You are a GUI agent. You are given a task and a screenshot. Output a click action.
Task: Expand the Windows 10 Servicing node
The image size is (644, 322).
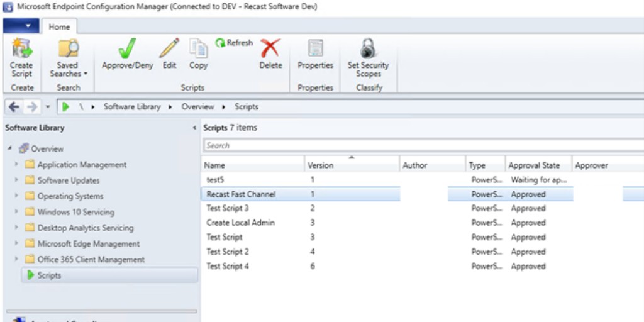[16, 212]
